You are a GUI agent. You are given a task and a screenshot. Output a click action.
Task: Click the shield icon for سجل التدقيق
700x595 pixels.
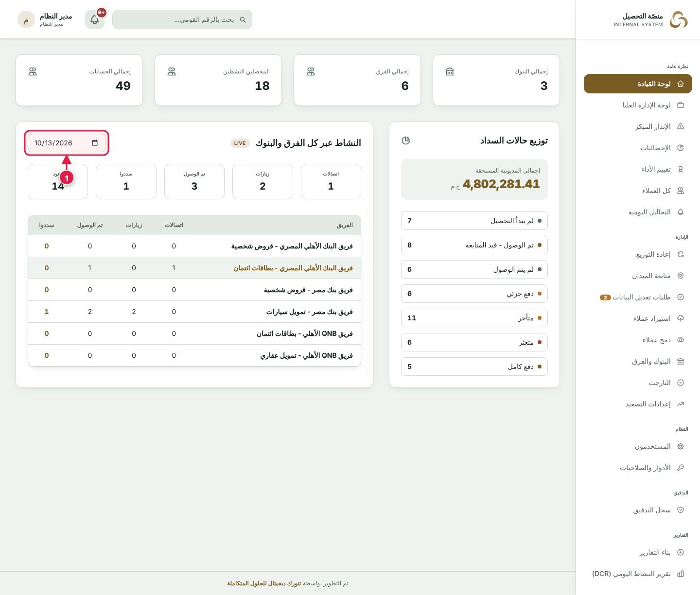click(x=681, y=510)
